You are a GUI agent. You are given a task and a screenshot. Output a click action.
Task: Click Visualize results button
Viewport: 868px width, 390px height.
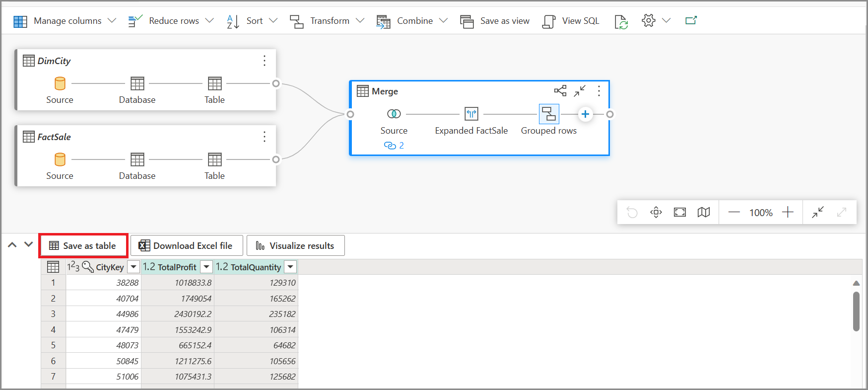[296, 246]
